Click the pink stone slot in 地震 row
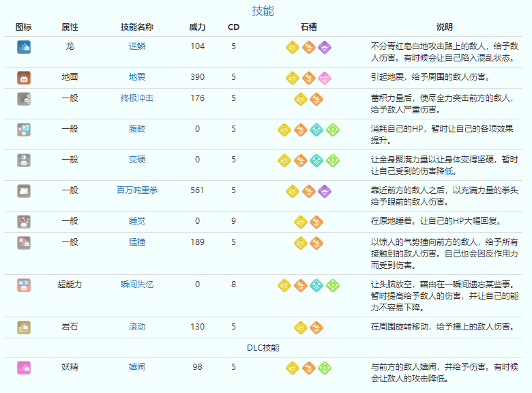The height and width of the screenshot is (393, 532). [x=325, y=78]
